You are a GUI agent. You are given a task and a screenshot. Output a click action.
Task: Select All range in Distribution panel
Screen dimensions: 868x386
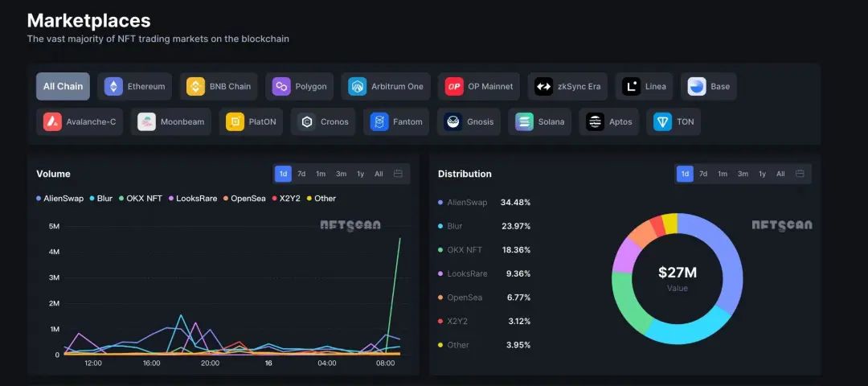pos(780,174)
